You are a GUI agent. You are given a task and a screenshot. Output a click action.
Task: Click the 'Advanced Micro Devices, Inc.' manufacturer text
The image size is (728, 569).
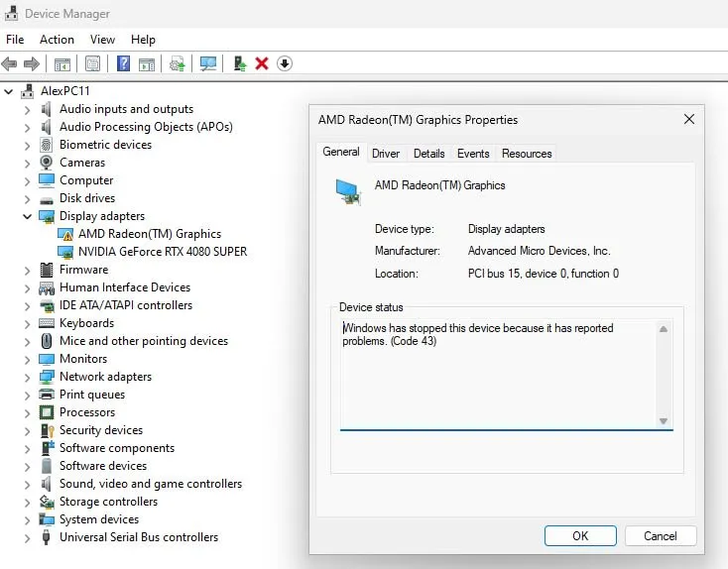539,251
